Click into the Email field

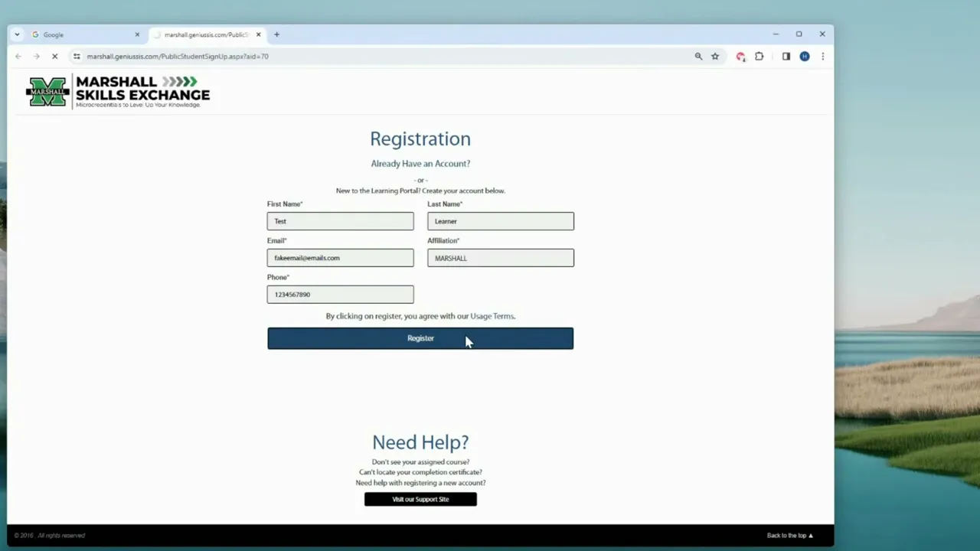340,258
